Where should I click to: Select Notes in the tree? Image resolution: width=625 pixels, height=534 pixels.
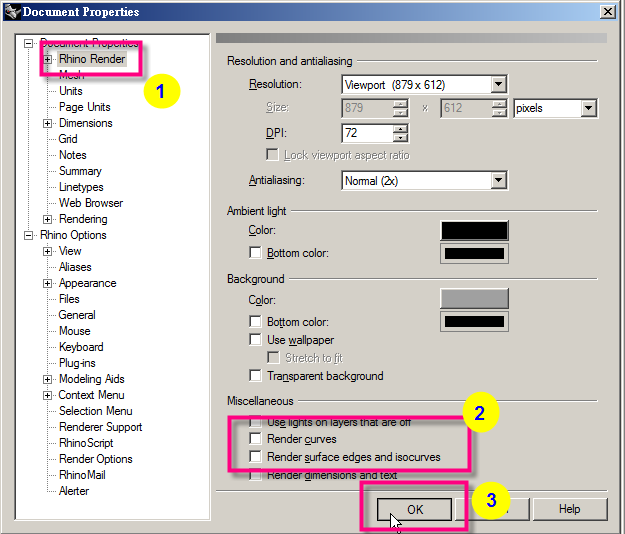pyautogui.click(x=73, y=155)
